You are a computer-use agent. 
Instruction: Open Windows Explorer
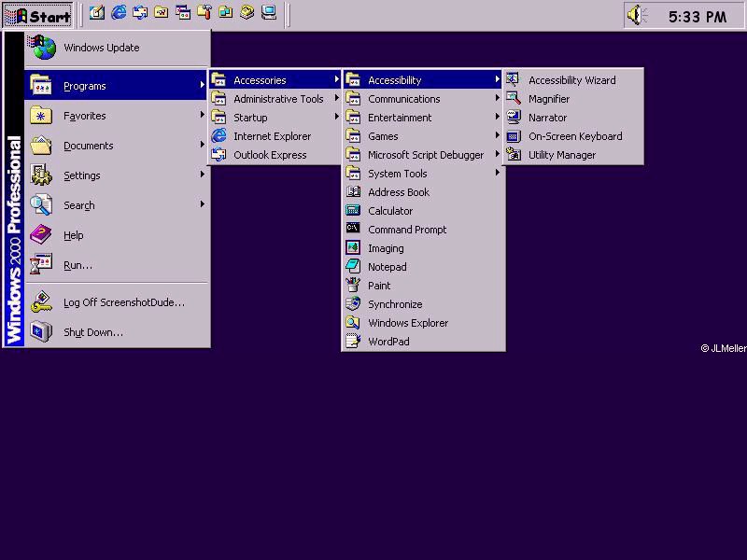tap(423, 323)
